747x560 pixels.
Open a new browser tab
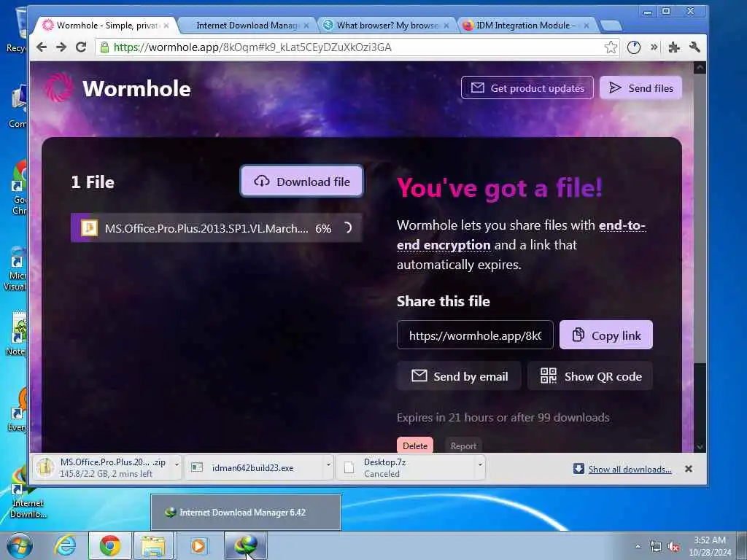611,26
